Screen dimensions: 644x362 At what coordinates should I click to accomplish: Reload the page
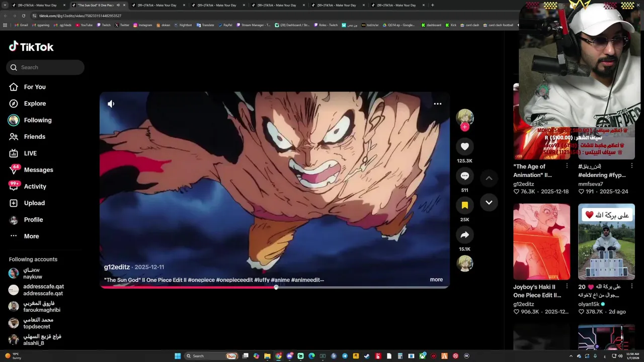click(23, 16)
